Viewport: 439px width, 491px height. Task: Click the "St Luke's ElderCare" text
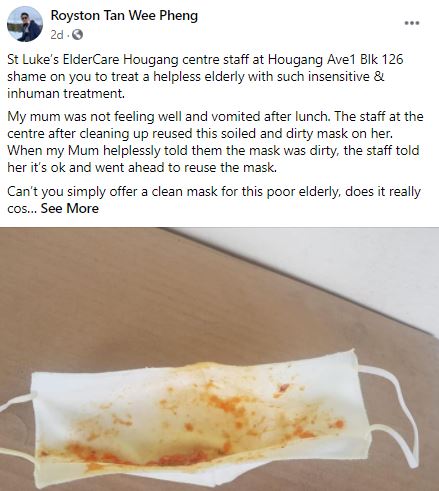coord(63,60)
